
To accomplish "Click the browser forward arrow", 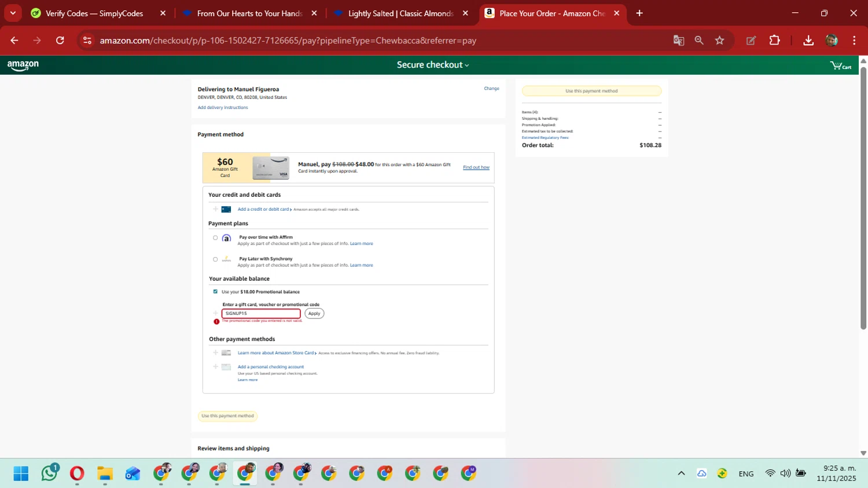I will tap(37, 41).
